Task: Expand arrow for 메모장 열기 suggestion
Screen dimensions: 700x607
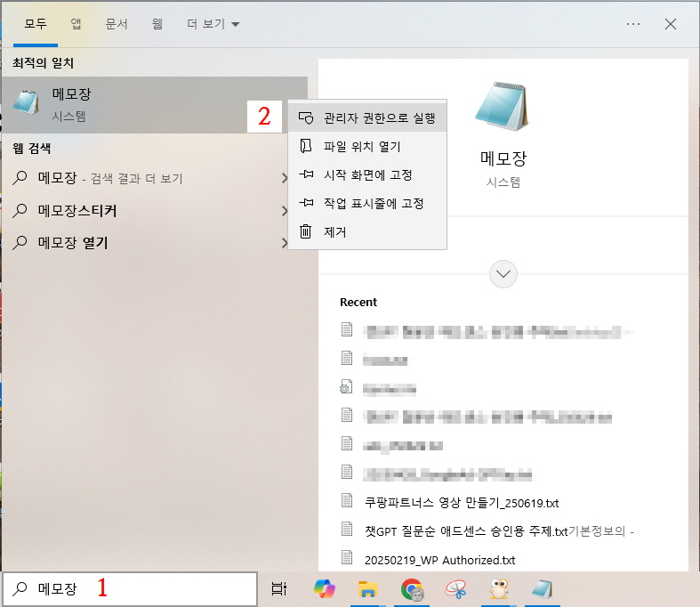Action: [x=284, y=242]
